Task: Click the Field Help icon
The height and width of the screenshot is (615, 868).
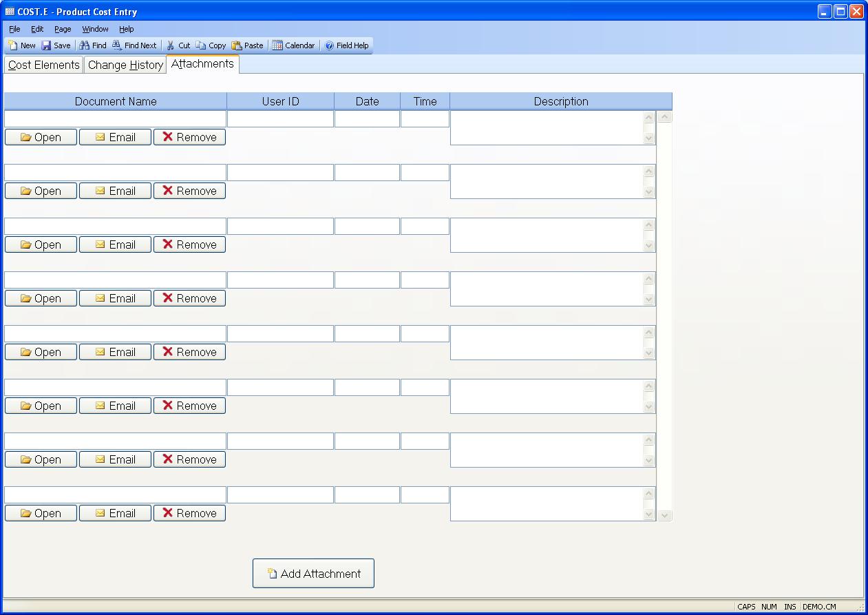Action: (329, 45)
